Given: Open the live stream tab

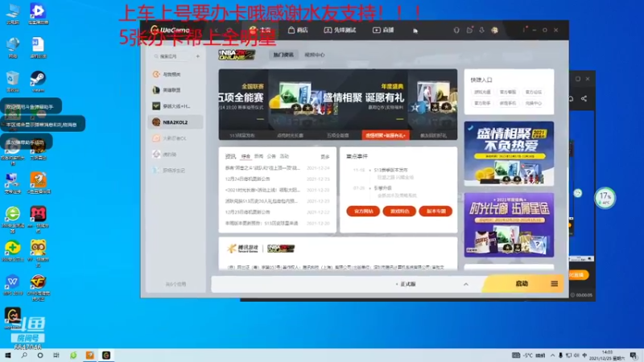Looking at the screenshot, I should (383, 30).
